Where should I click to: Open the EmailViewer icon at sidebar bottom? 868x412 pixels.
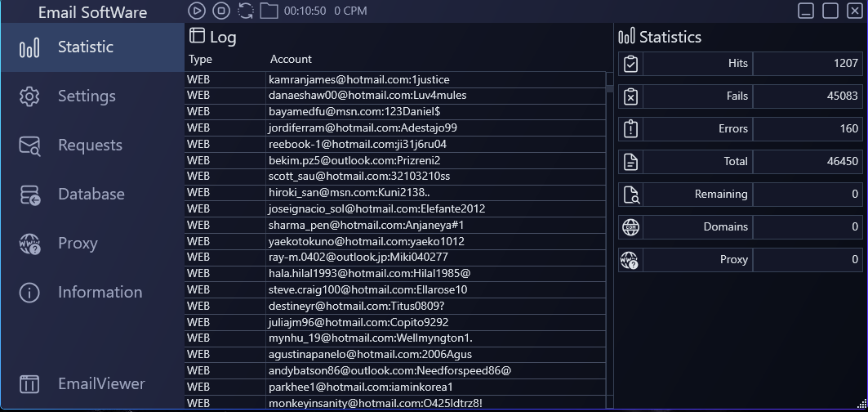(29, 383)
